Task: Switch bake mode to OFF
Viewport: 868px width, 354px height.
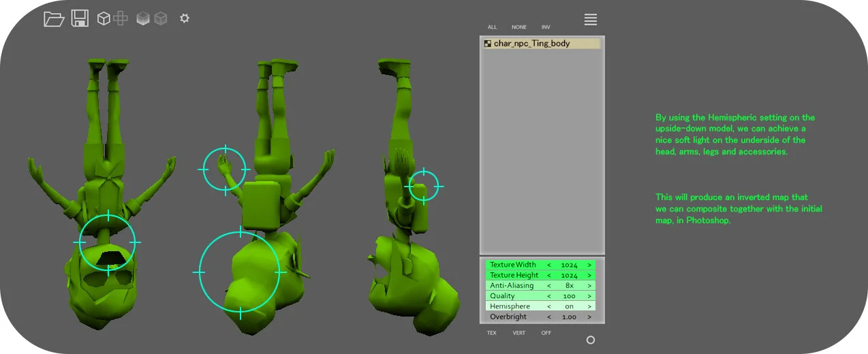Action: point(546,333)
